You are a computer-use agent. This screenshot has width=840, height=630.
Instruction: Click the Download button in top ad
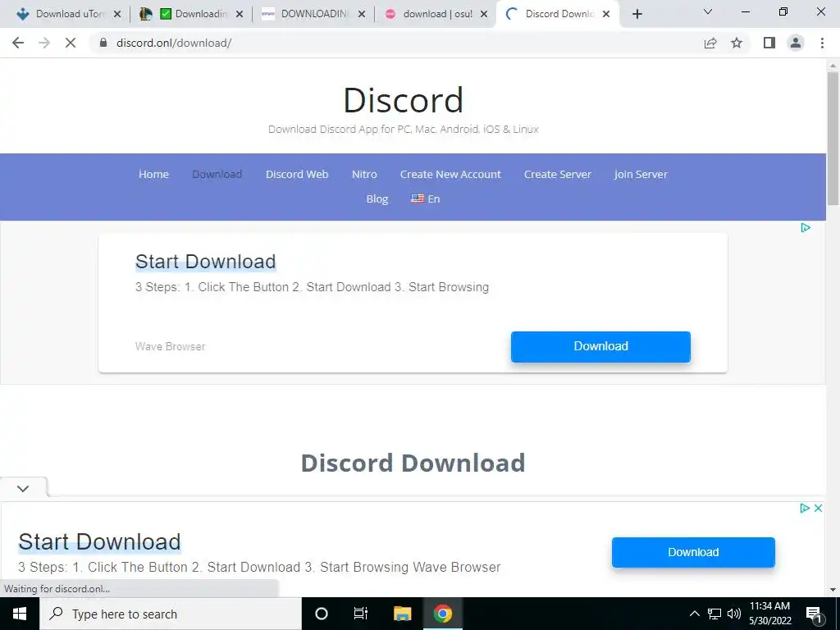pyautogui.click(x=600, y=347)
